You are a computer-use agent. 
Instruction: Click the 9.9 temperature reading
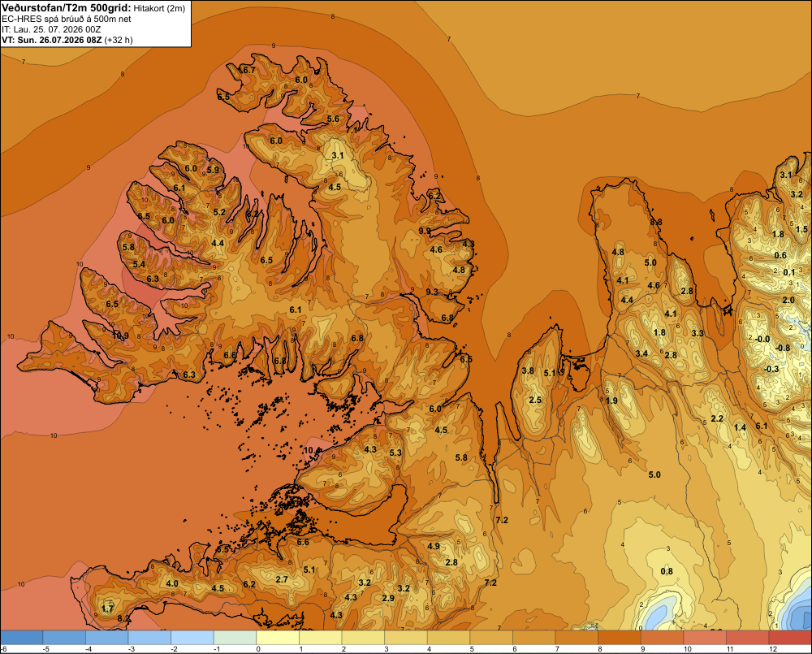tap(425, 231)
